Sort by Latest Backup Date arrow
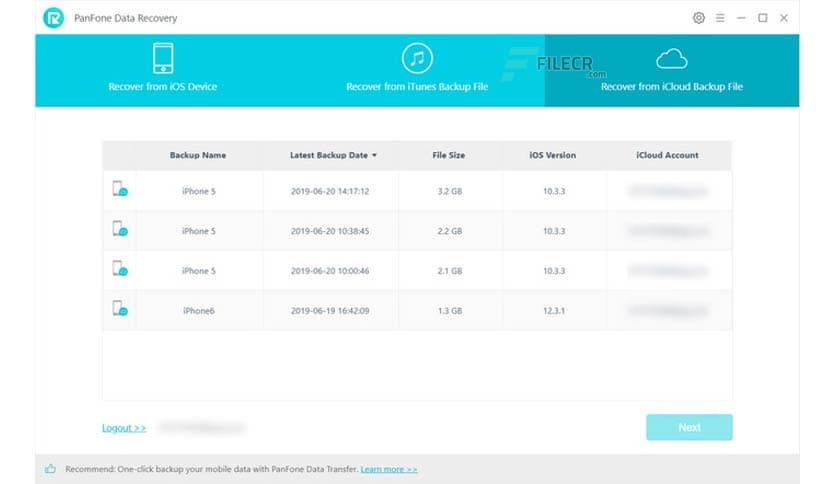 click(x=374, y=155)
